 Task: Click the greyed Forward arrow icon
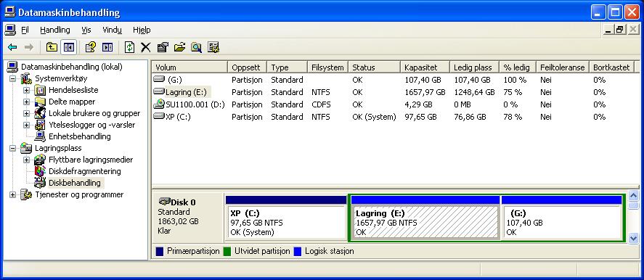[x=29, y=48]
